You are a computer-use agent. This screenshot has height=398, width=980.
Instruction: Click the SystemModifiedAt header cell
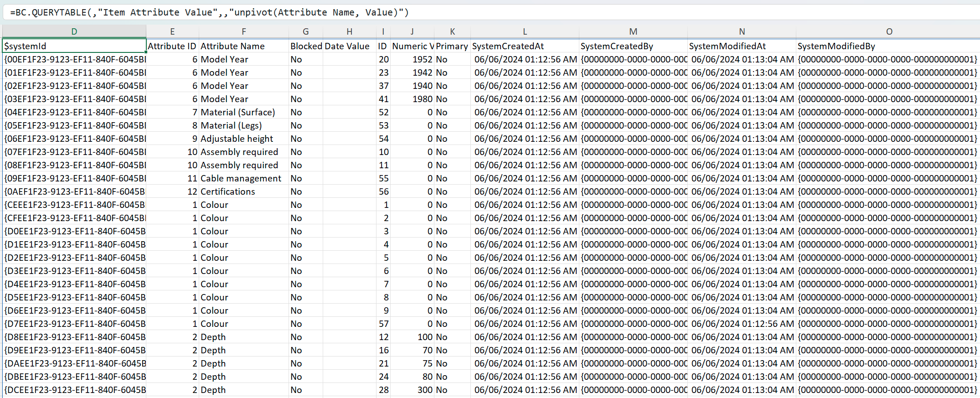[x=742, y=46]
